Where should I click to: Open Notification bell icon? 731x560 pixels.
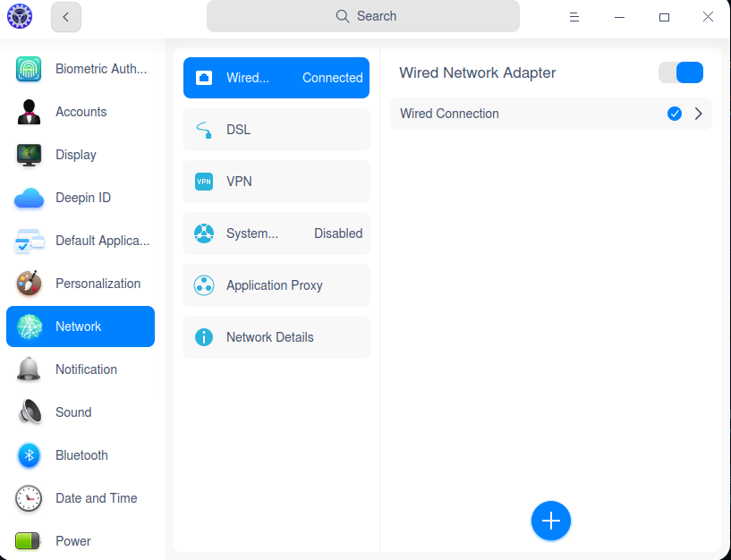pyautogui.click(x=29, y=369)
